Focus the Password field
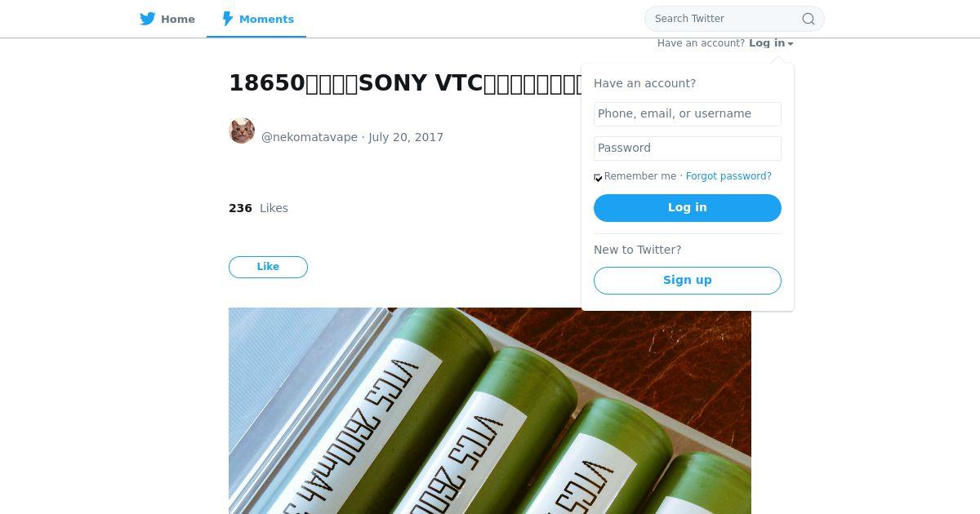Screen dimensions: 980x514 tap(688, 148)
